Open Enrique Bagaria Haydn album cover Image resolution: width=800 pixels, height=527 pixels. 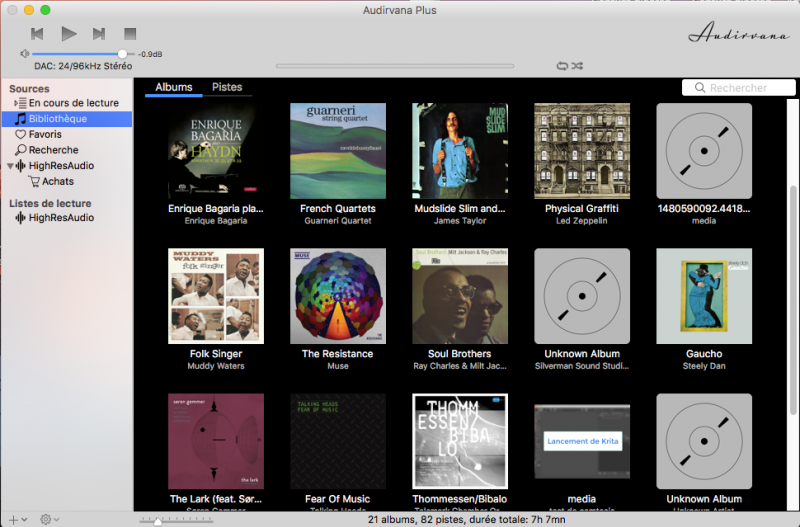(216, 151)
